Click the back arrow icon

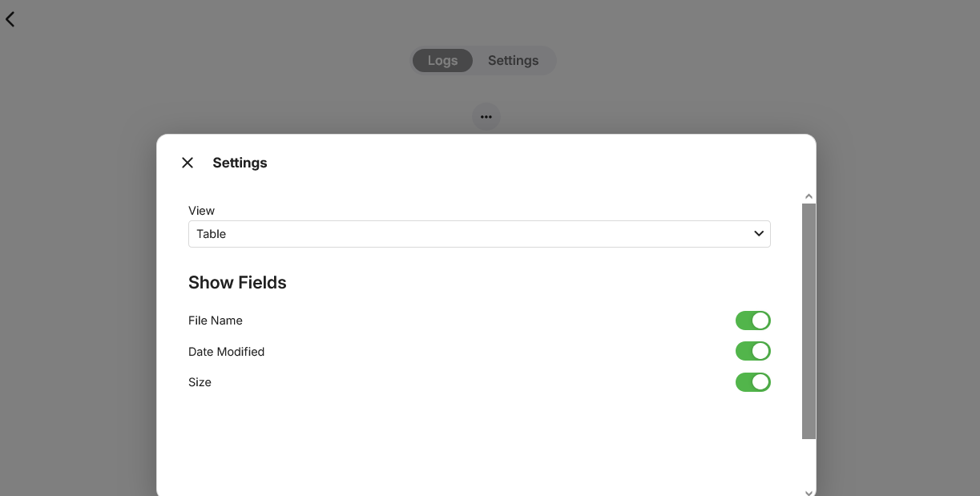(10, 19)
